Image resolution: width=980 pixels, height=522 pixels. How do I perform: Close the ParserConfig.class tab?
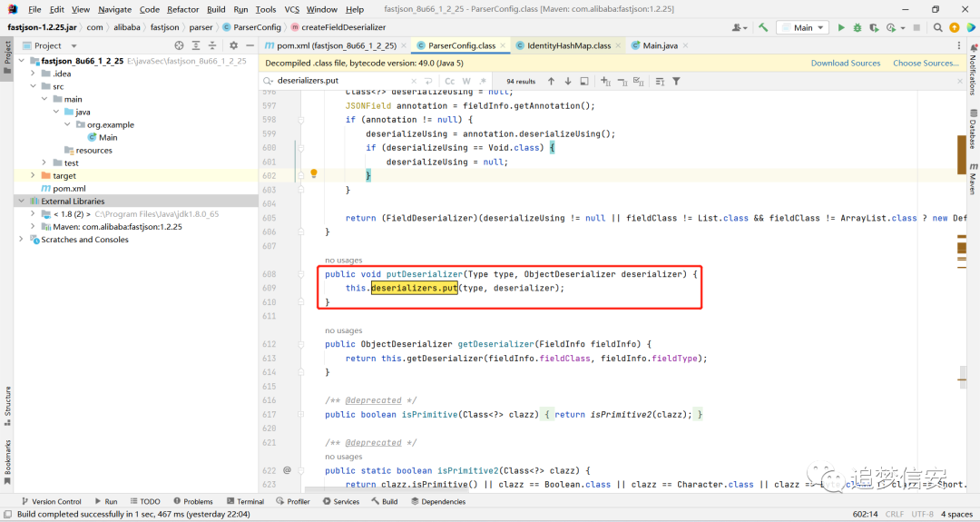coord(503,45)
